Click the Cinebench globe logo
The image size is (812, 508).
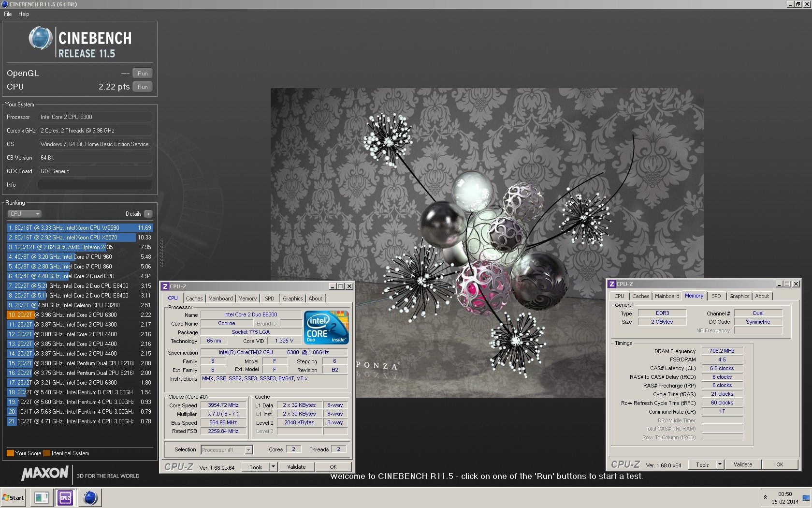coord(40,38)
